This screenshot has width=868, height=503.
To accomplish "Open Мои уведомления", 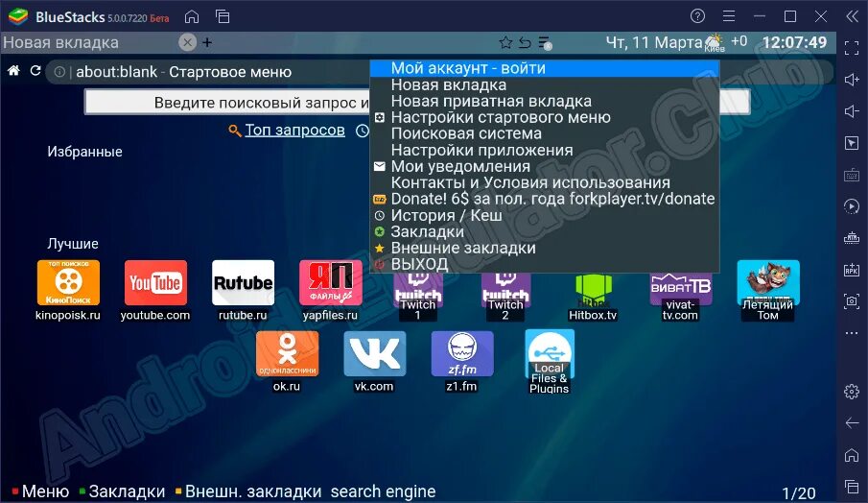I will point(545,166).
